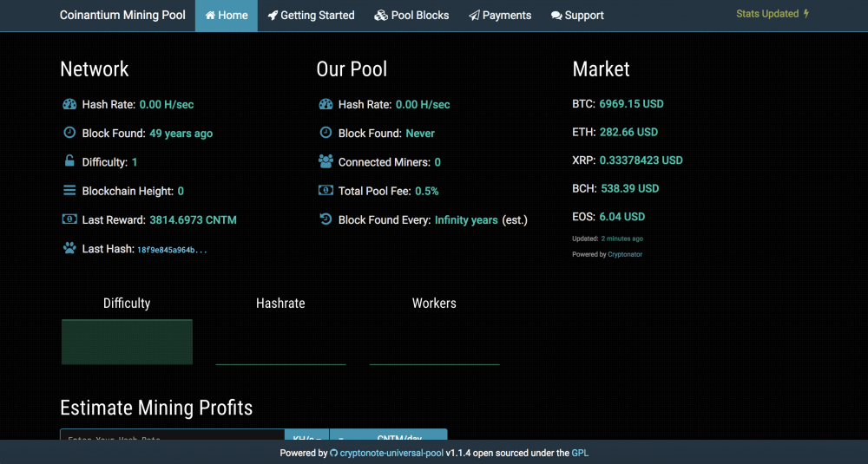
Task: Click the BTC price 6969.15 USD
Action: pyautogui.click(x=631, y=104)
